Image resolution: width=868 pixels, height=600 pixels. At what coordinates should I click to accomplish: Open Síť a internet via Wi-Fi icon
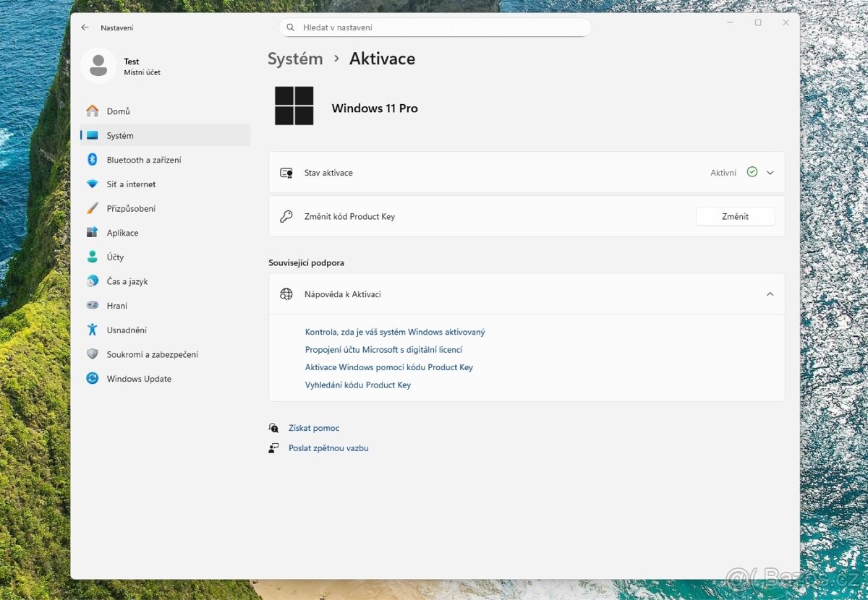[93, 184]
